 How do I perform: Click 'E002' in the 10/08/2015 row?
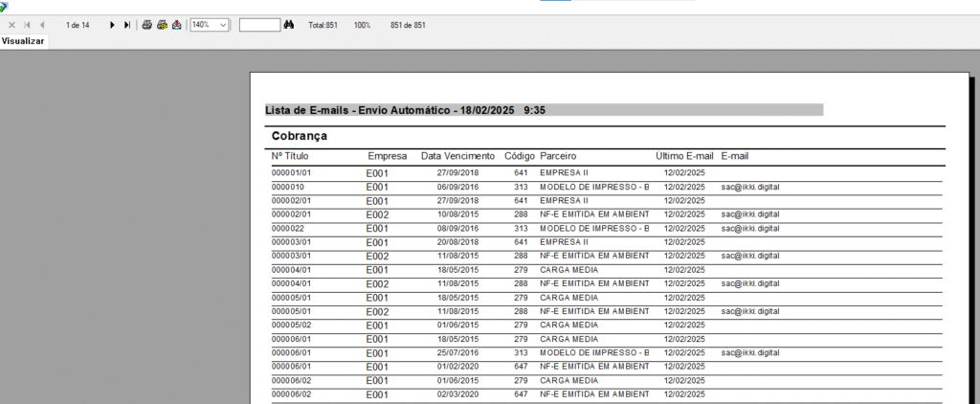(377, 215)
